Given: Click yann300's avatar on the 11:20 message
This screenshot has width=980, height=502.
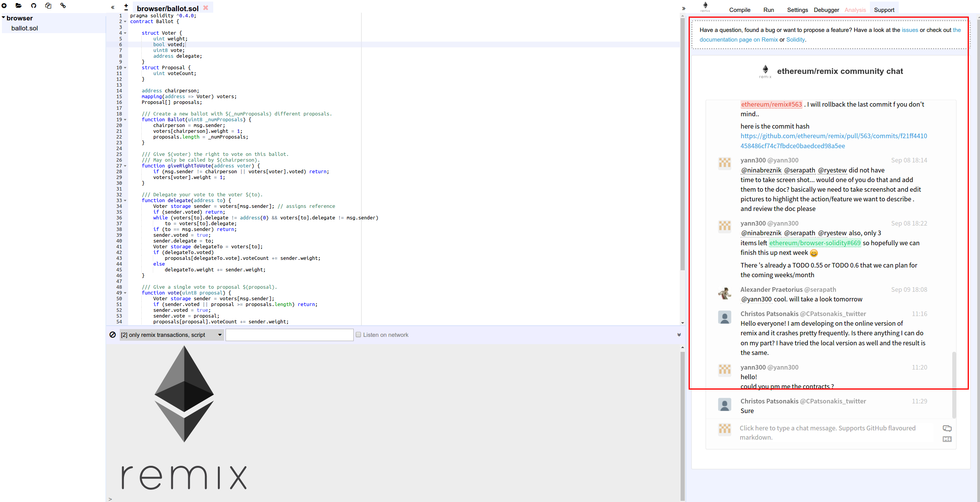Looking at the screenshot, I should pos(725,370).
